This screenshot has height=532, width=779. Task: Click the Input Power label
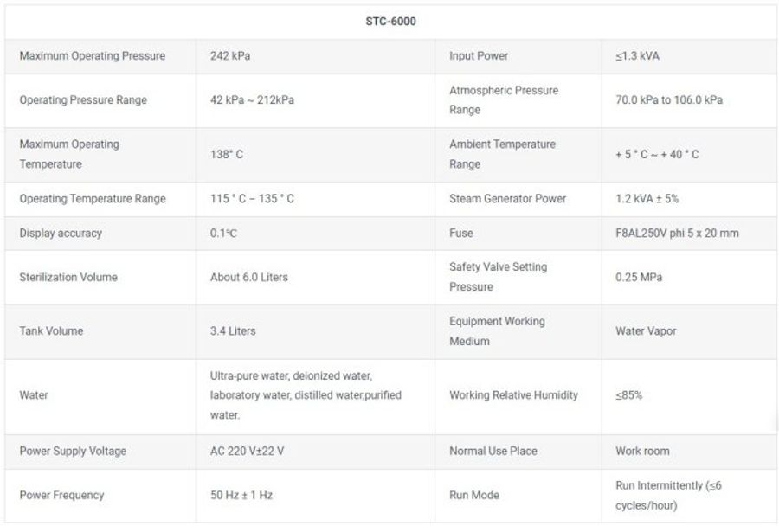coord(479,56)
